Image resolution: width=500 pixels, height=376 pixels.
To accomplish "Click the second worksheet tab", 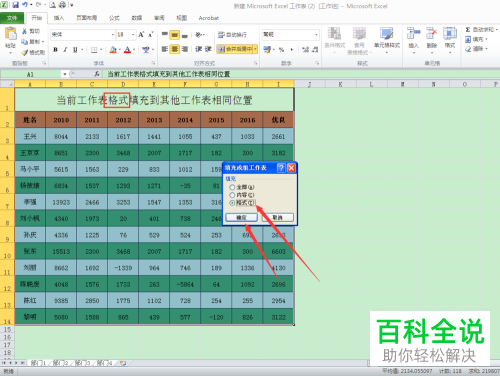I will pos(61,363).
